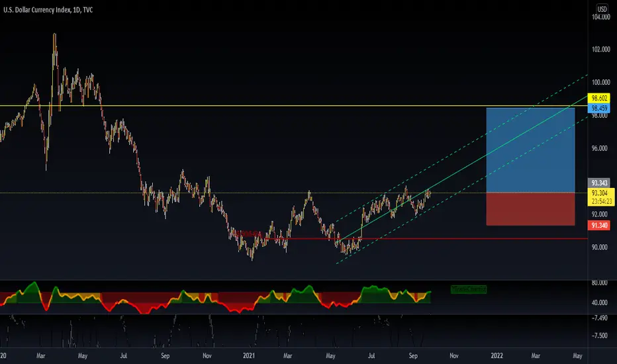The height and width of the screenshot is (364, 617).
Task: Click the rightmost May time axis label
Action: (577, 356)
